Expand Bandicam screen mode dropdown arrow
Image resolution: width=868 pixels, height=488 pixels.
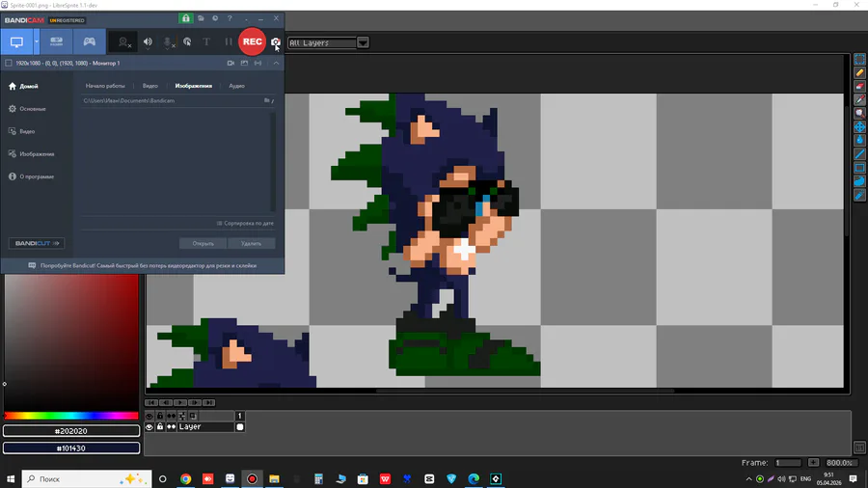click(x=36, y=42)
